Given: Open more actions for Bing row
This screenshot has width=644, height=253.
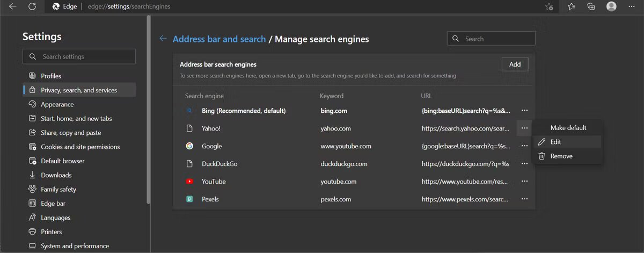Looking at the screenshot, I should (x=524, y=111).
